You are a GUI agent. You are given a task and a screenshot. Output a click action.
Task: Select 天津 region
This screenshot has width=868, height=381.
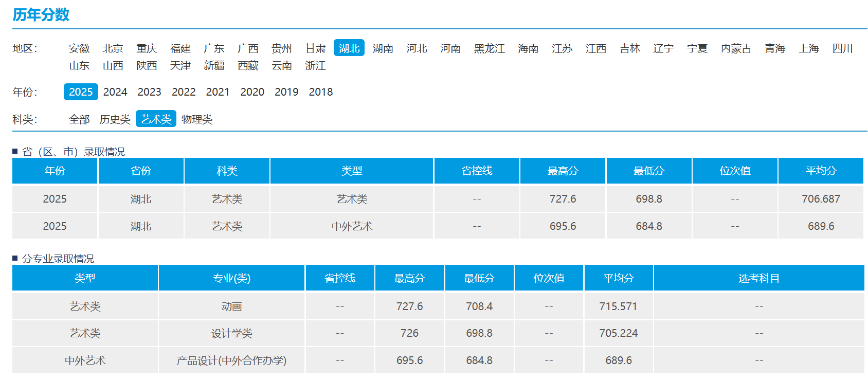[180, 66]
